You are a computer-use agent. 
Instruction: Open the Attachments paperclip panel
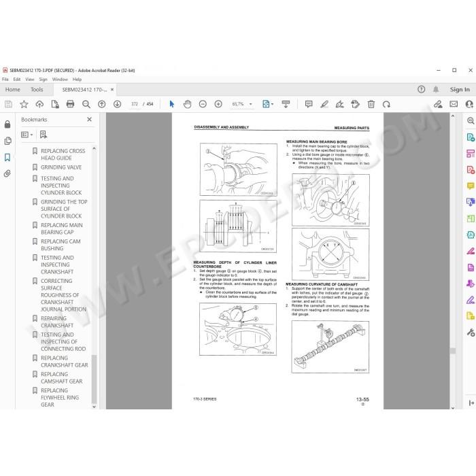(7, 173)
